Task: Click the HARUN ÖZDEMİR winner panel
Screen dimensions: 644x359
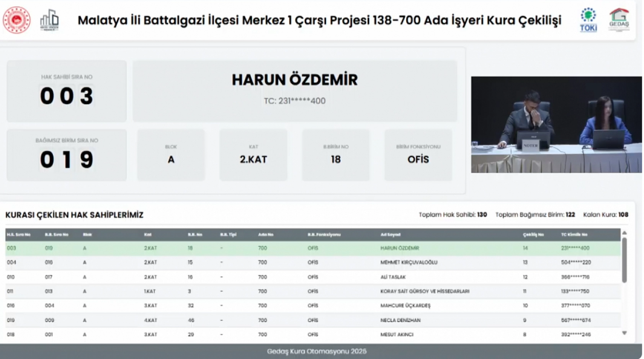Action: pyautogui.click(x=295, y=88)
